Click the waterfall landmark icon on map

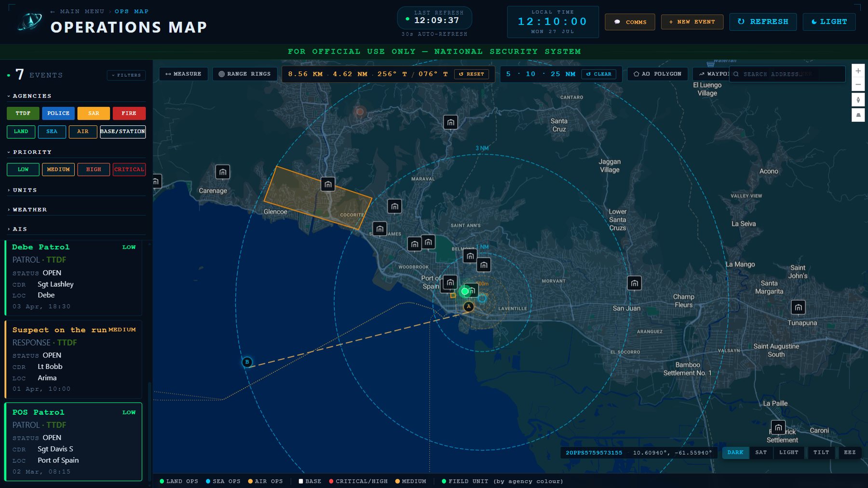pyautogui.click(x=710, y=63)
